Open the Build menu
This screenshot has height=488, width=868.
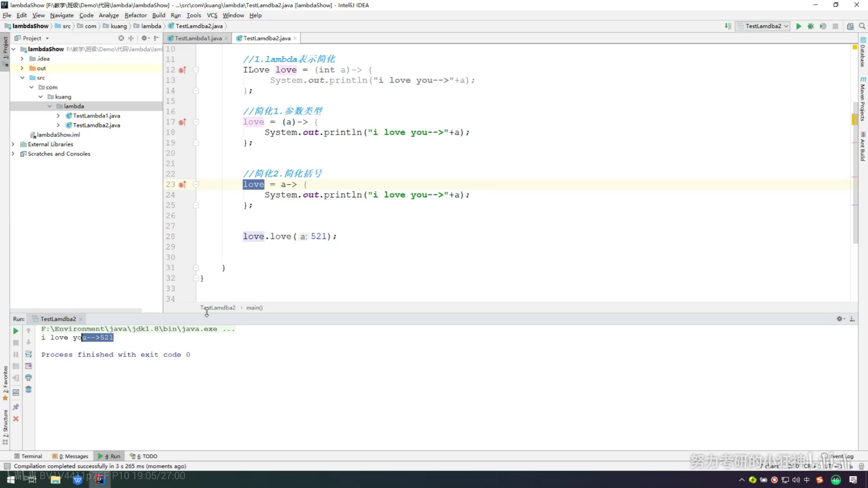coord(159,15)
